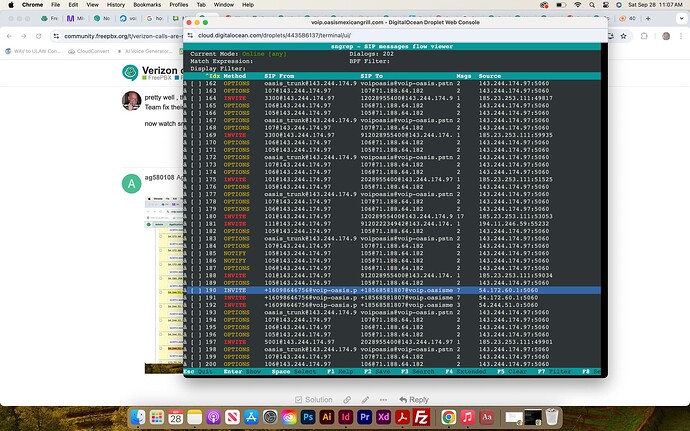This screenshot has height=431, width=690.
Task: Open the Chrome profile avatar
Action: pos(666,36)
